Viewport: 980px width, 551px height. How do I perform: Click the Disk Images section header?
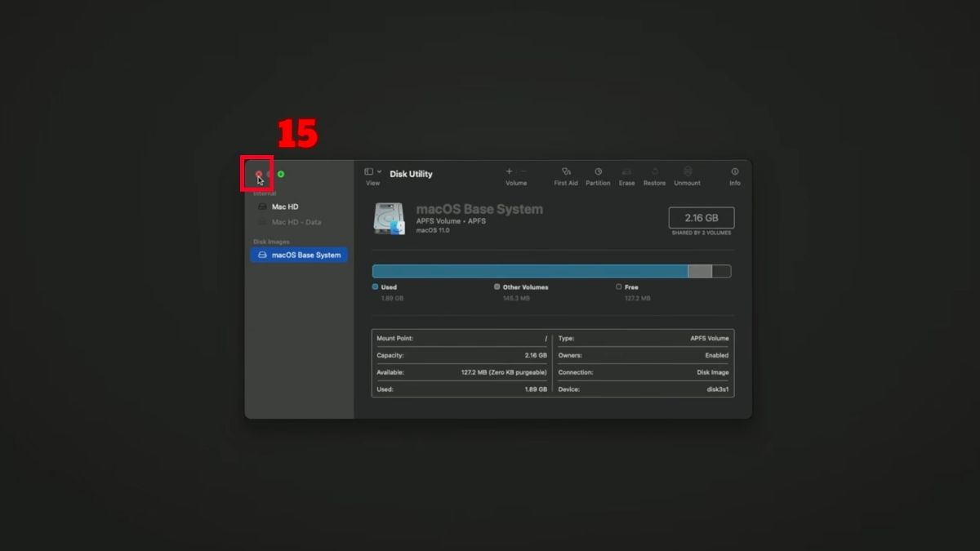271,242
